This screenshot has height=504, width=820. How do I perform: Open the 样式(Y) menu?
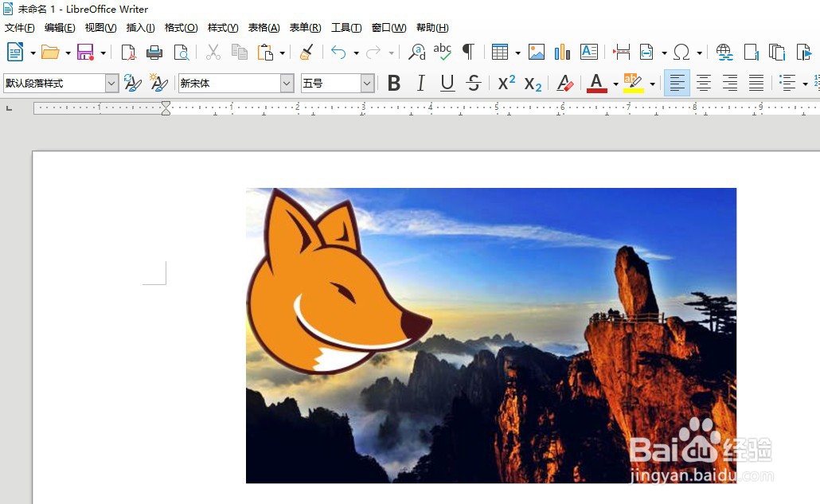tap(223, 28)
